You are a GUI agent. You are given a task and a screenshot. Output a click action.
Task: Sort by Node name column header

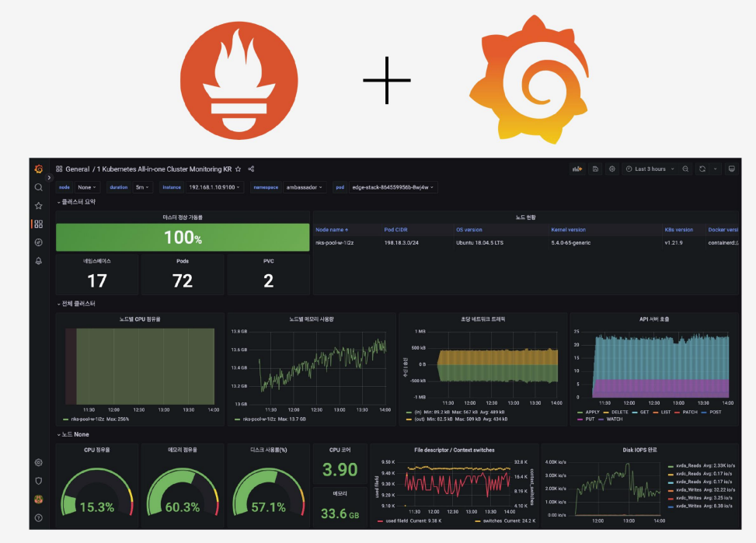pos(332,230)
